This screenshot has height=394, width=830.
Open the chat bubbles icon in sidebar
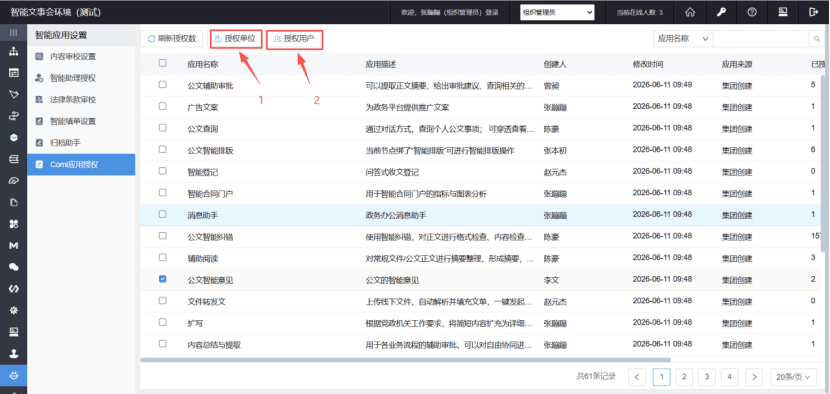(14, 267)
